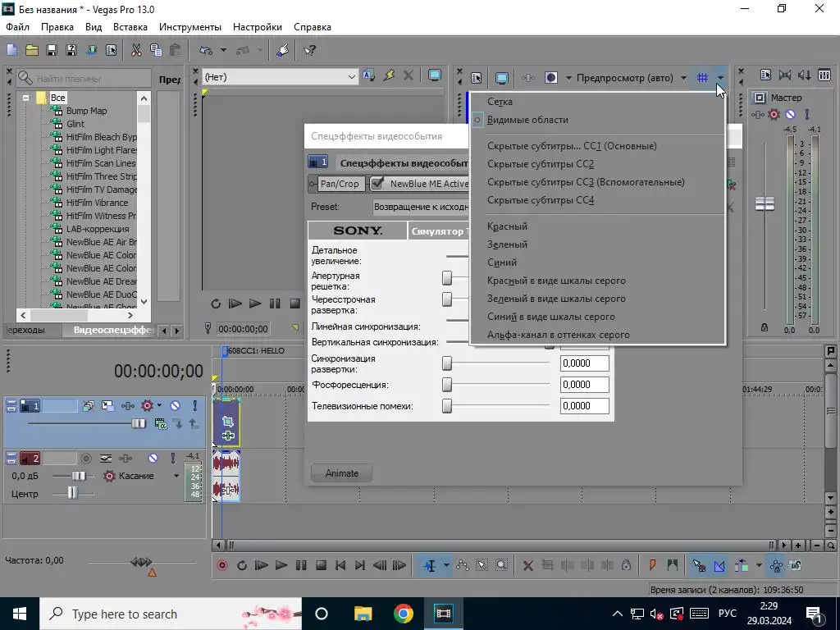Open the Preset dropdown in the effects dialog
This screenshot has height=630, width=840.
pos(421,207)
